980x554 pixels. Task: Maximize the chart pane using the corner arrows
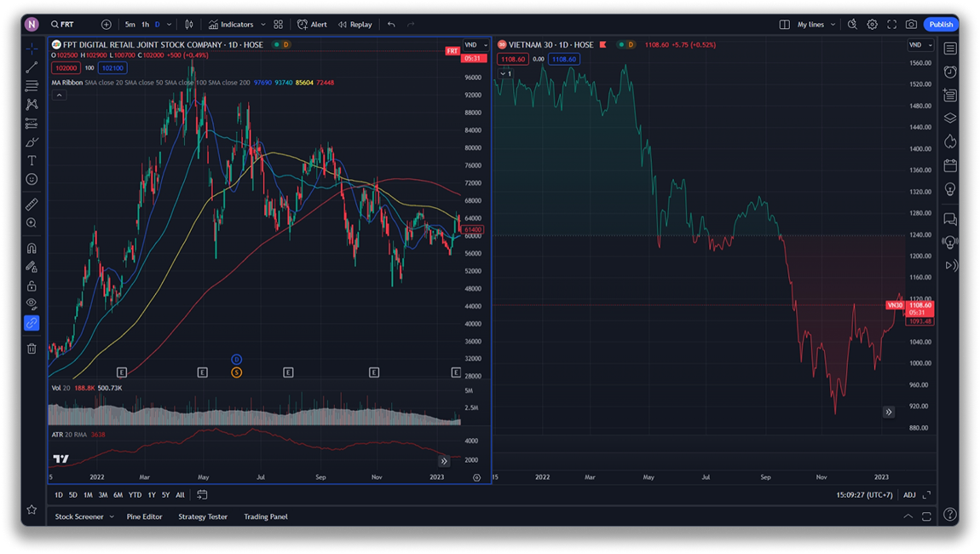coord(927,494)
